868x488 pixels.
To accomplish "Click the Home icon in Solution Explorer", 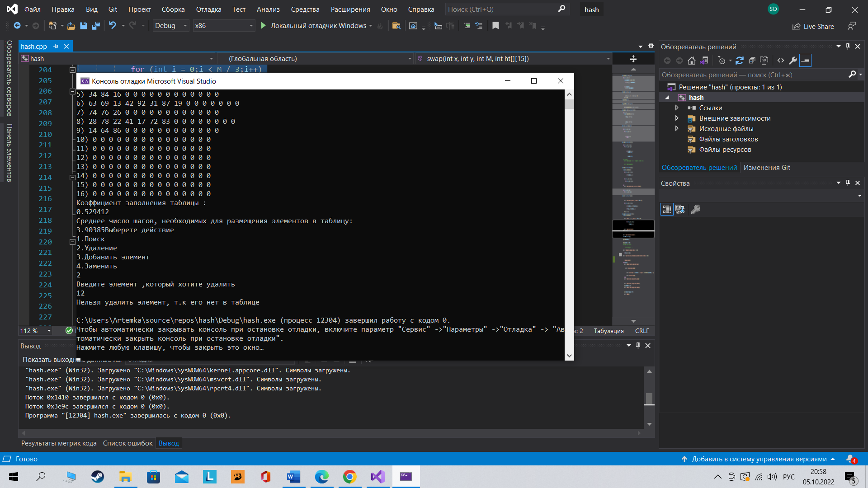I will 692,61.
